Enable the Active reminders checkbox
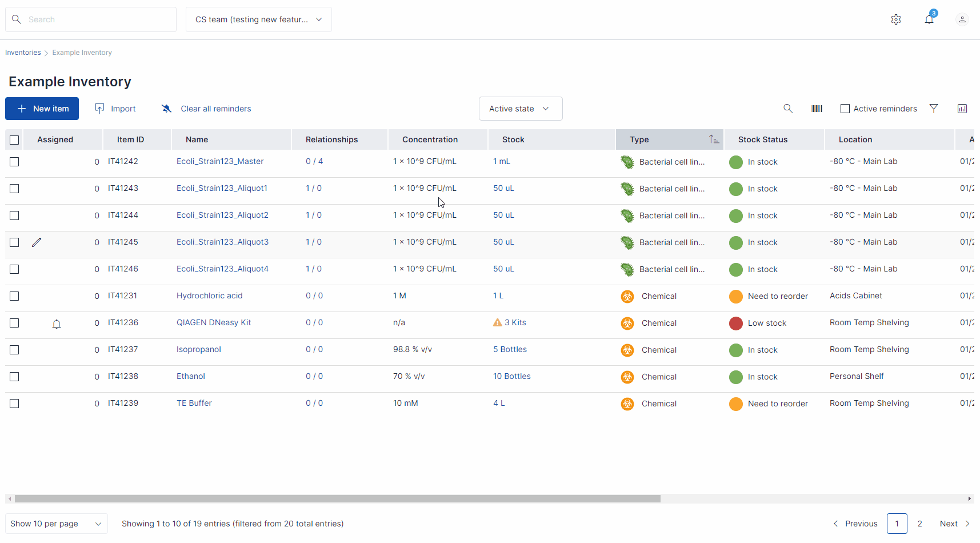 pyautogui.click(x=845, y=109)
